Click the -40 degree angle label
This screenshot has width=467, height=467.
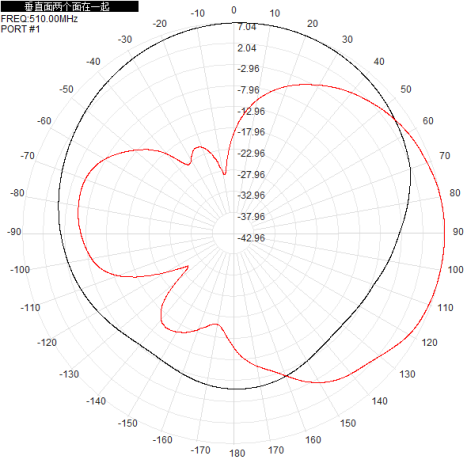tap(93, 62)
